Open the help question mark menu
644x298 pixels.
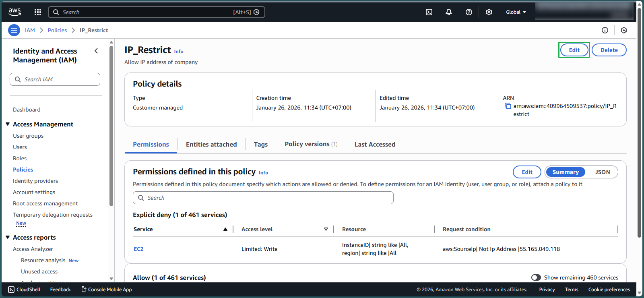point(469,12)
